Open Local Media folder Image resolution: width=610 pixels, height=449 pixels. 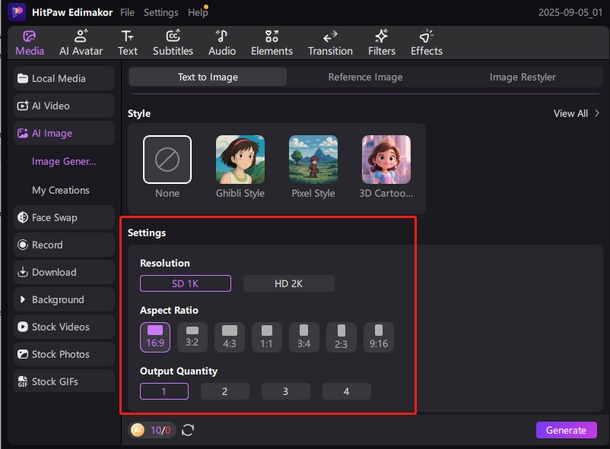pyautogui.click(x=64, y=79)
